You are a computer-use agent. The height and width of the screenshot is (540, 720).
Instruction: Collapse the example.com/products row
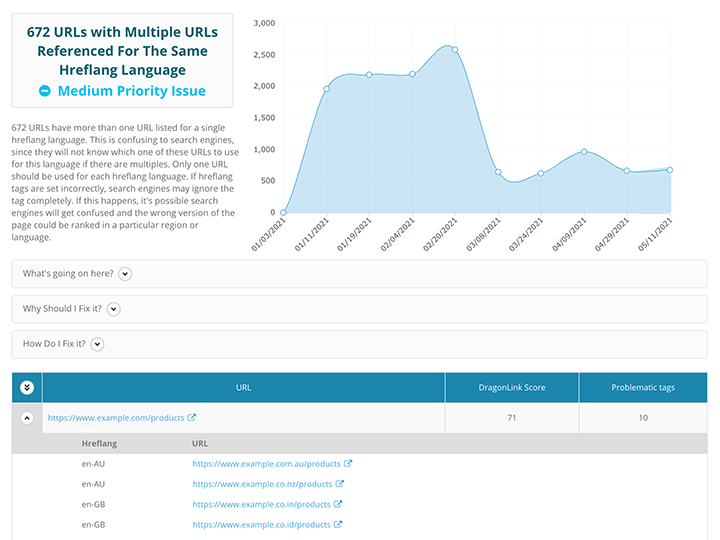tap(27, 418)
